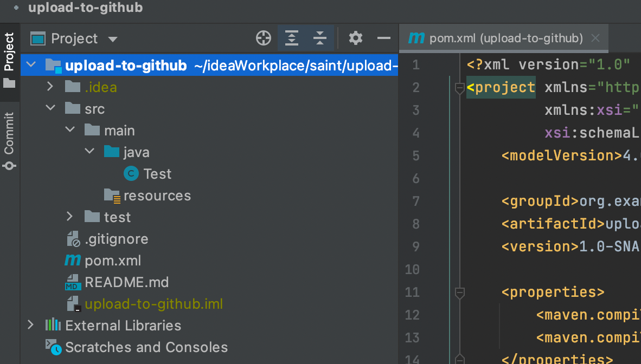Select the main folder name
This screenshot has height=364, width=641.
point(119,131)
